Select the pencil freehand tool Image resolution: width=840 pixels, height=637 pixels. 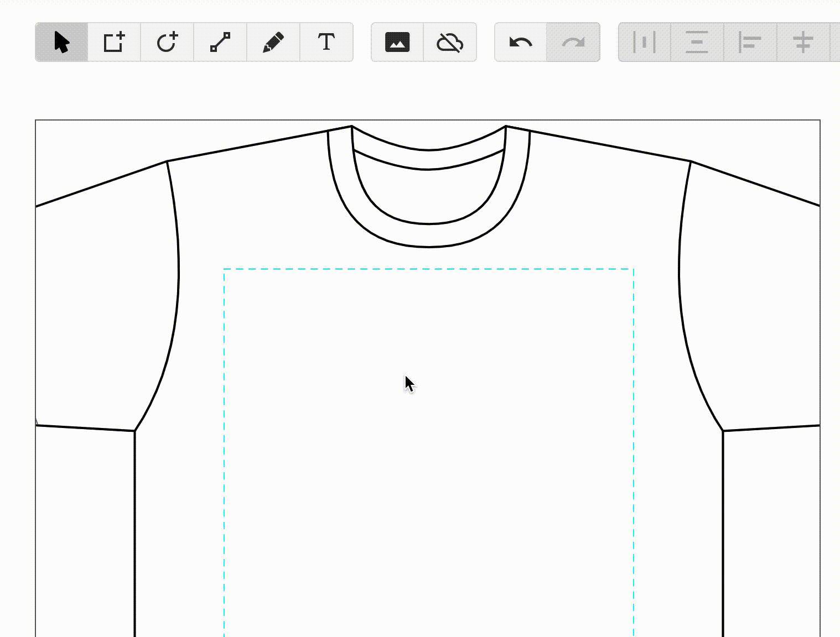coord(273,42)
